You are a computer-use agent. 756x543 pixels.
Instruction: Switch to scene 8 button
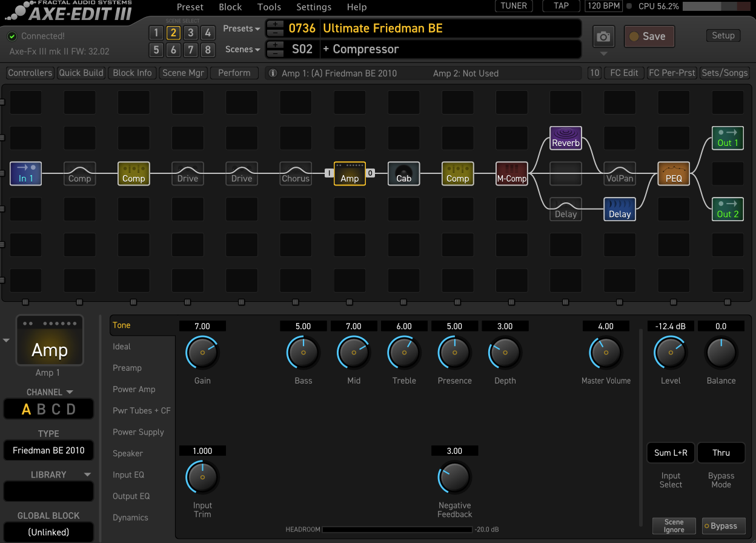[x=208, y=50]
